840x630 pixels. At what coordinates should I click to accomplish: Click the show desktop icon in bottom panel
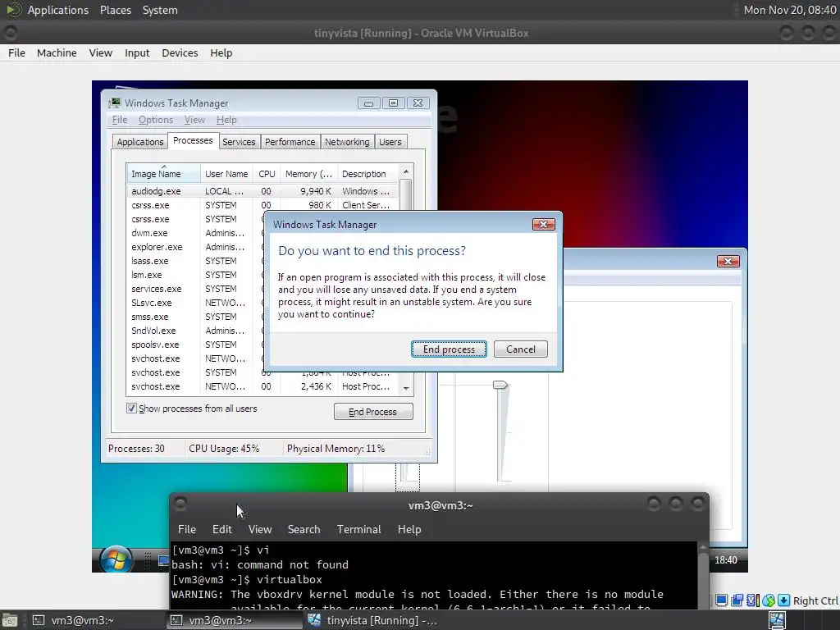point(10,620)
